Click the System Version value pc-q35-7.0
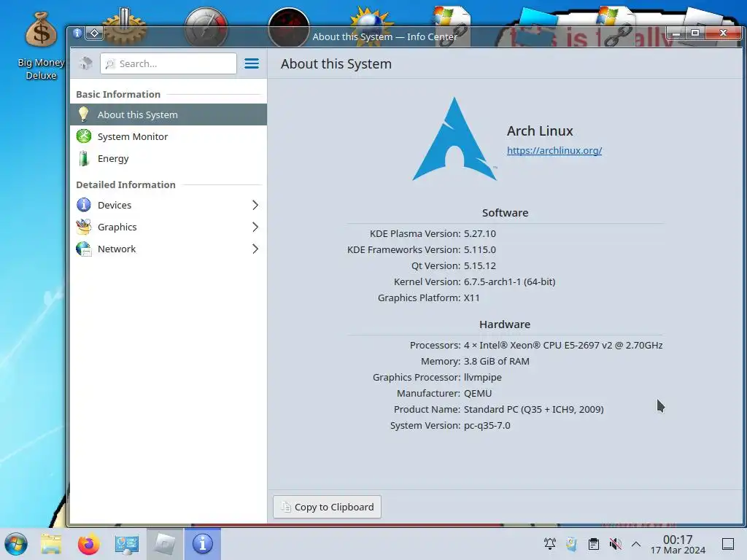The image size is (747, 560). point(487,426)
